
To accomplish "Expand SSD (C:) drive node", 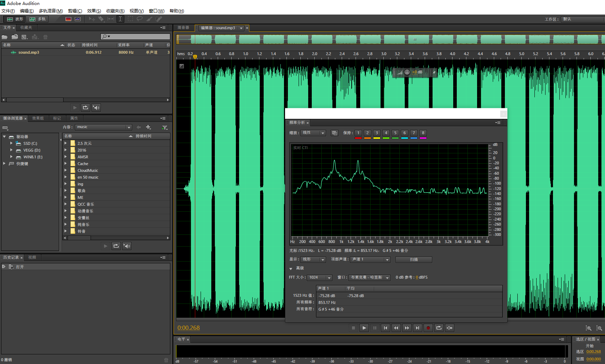I will [x=11, y=143].
